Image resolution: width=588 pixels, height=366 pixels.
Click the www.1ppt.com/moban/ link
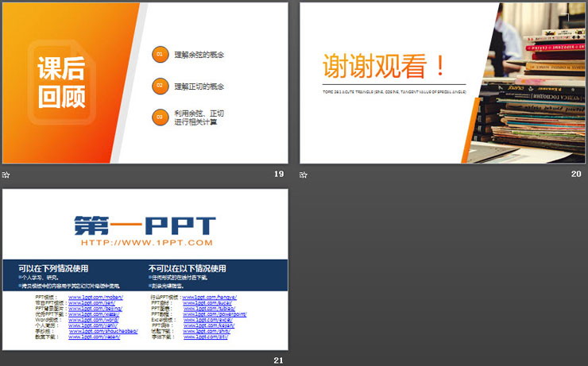95,297
